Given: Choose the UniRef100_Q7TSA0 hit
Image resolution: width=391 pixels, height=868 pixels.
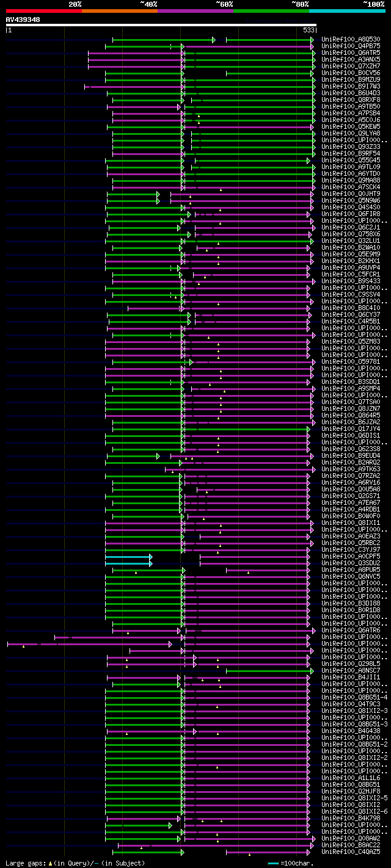Looking at the screenshot, I should [x=351, y=402].
